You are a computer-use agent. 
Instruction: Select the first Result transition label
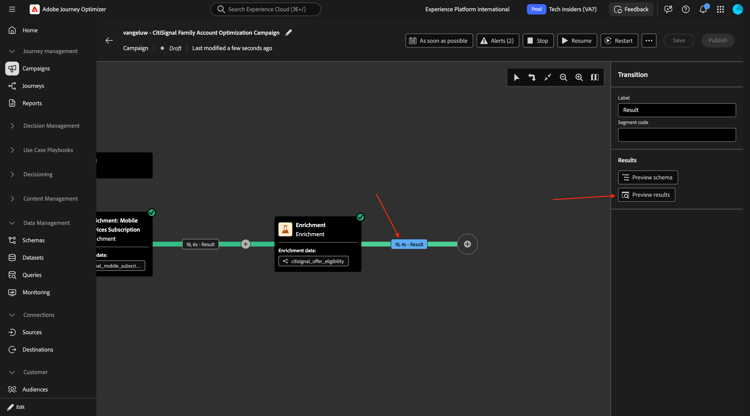[200, 244]
